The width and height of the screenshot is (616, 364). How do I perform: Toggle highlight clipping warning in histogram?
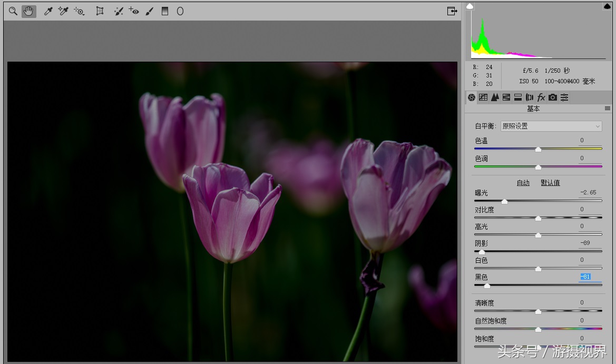607,7
